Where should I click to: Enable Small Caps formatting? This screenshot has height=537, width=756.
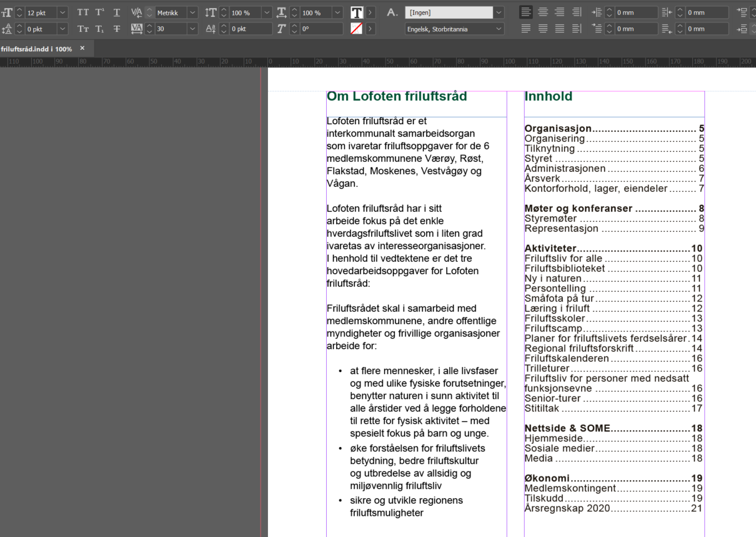pyautogui.click(x=82, y=29)
